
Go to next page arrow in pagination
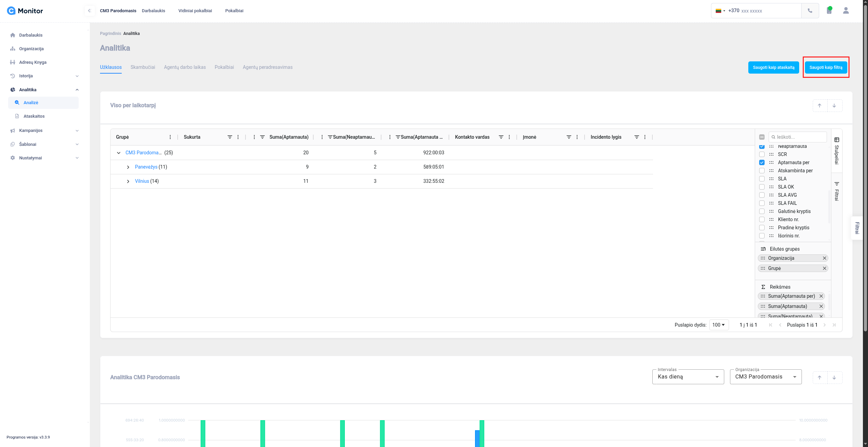[824, 325]
